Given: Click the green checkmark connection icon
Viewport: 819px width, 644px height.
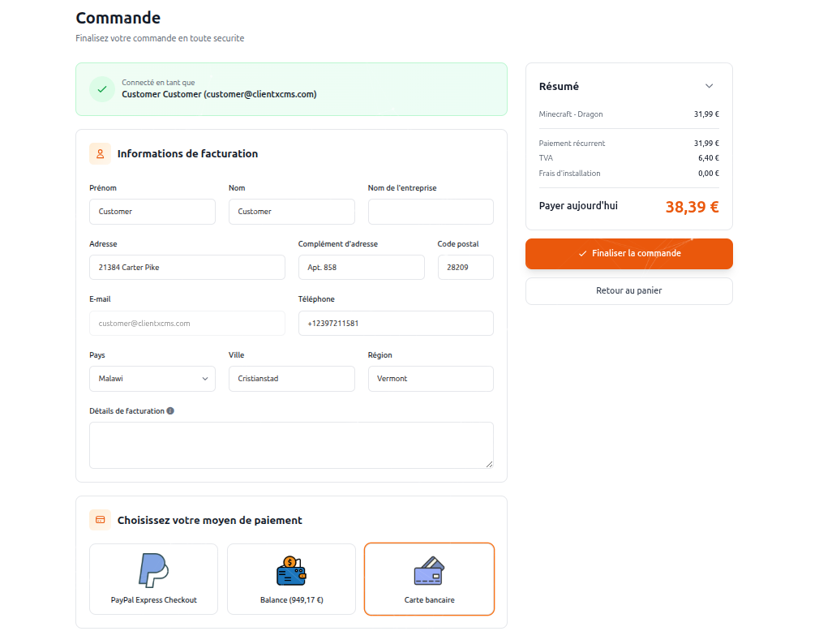Looking at the screenshot, I should click(101, 89).
